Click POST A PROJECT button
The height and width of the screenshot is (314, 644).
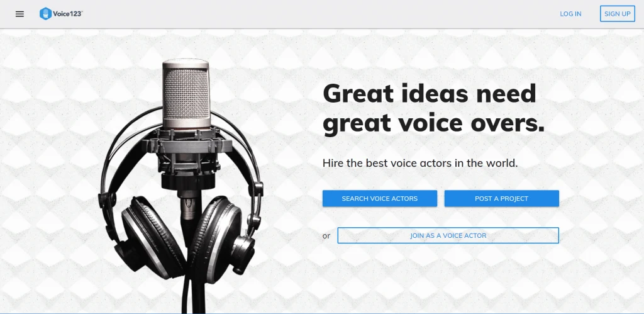coord(501,198)
